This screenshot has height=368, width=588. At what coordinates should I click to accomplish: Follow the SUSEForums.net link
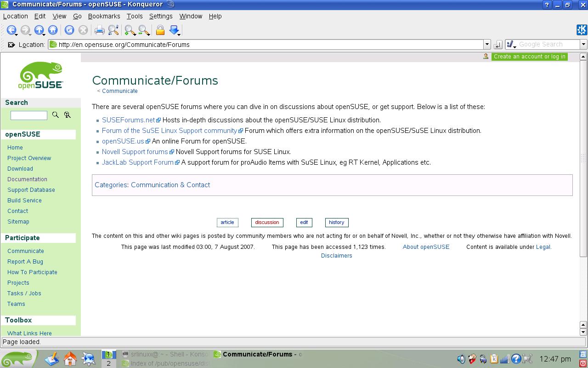129,120
